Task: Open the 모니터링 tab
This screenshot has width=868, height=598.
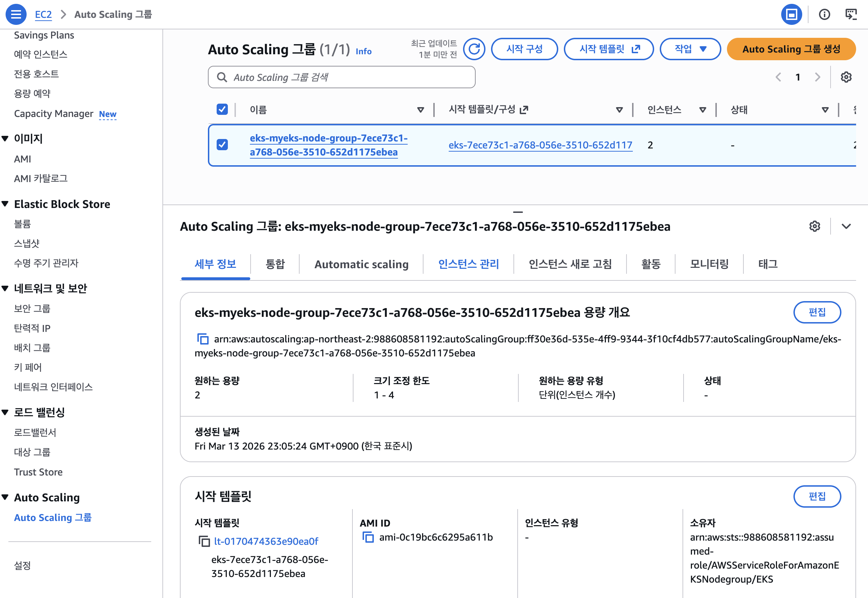Action: coord(709,264)
